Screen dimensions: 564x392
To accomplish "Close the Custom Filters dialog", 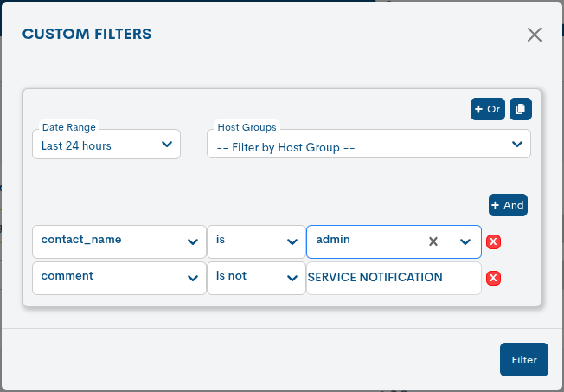I will pos(534,35).
